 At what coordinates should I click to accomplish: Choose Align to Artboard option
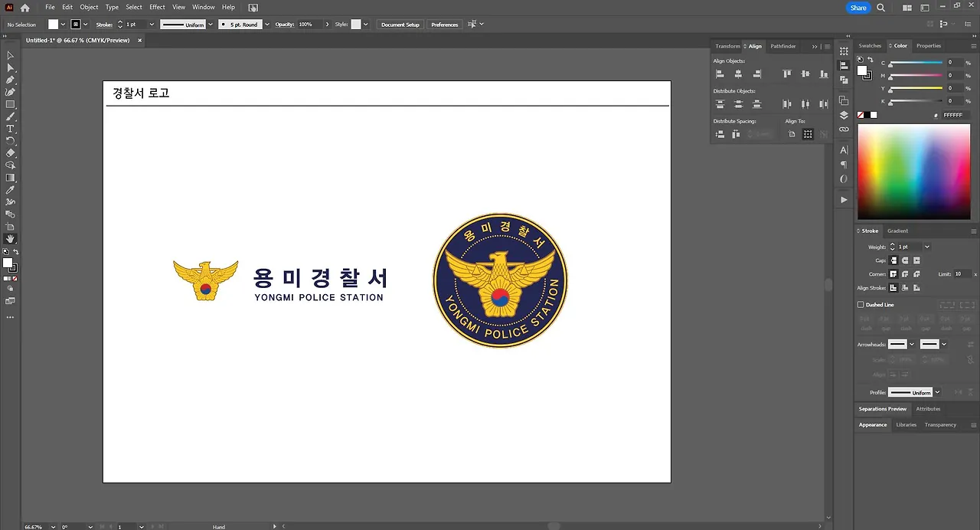tap(792, 134)
